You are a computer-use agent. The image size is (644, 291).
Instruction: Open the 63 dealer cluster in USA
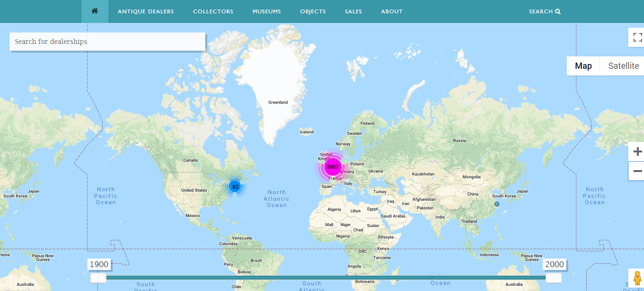[235, 187]
